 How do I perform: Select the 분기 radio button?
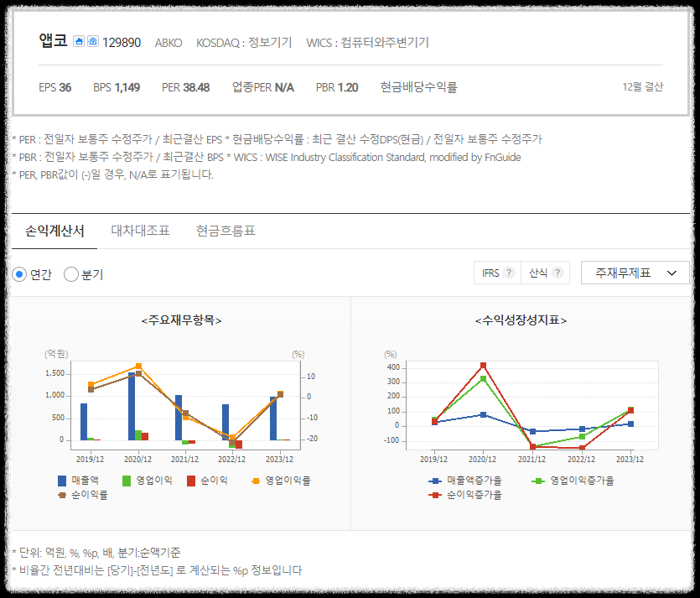[71, 274]
